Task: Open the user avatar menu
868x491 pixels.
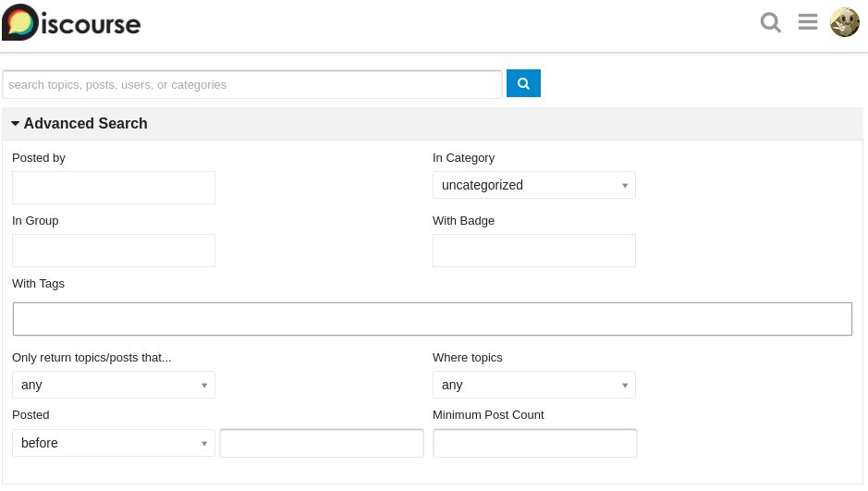Action: click(x=845, y=22)
